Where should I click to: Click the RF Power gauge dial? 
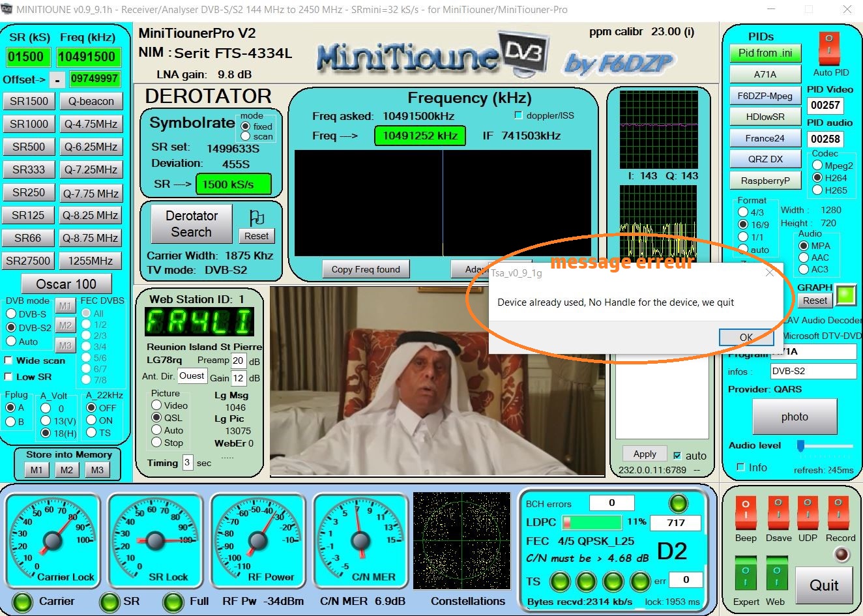(258, 541)
